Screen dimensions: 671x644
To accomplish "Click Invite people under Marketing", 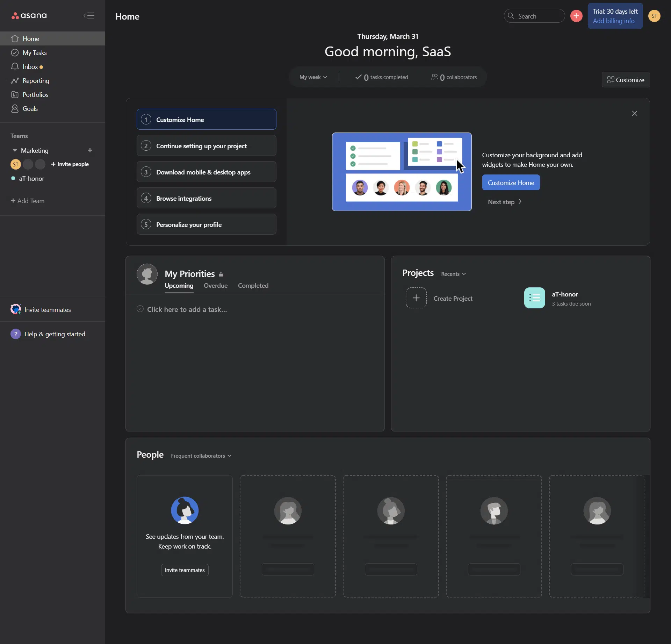I will [70, 164].
